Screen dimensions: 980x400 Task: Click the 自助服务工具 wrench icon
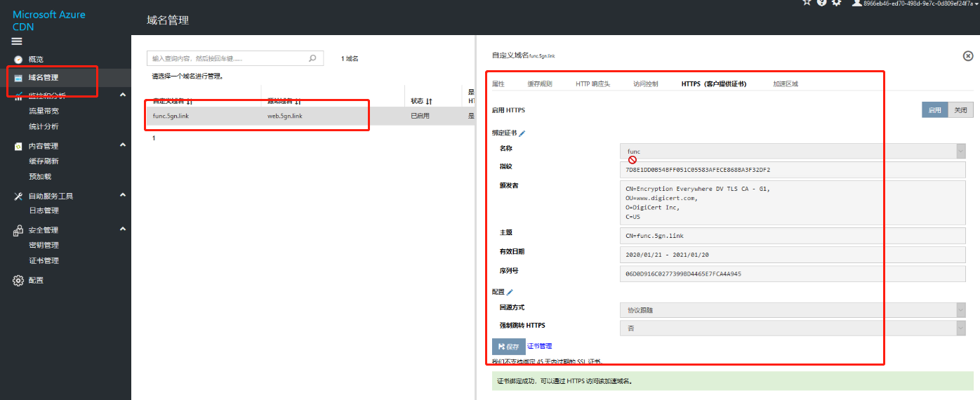point(18,196)
